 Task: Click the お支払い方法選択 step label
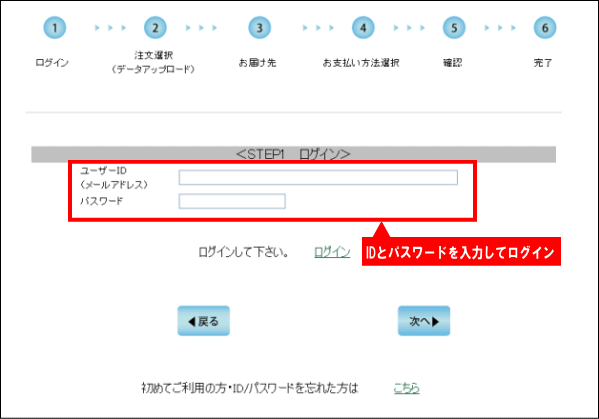click(361, 63)
